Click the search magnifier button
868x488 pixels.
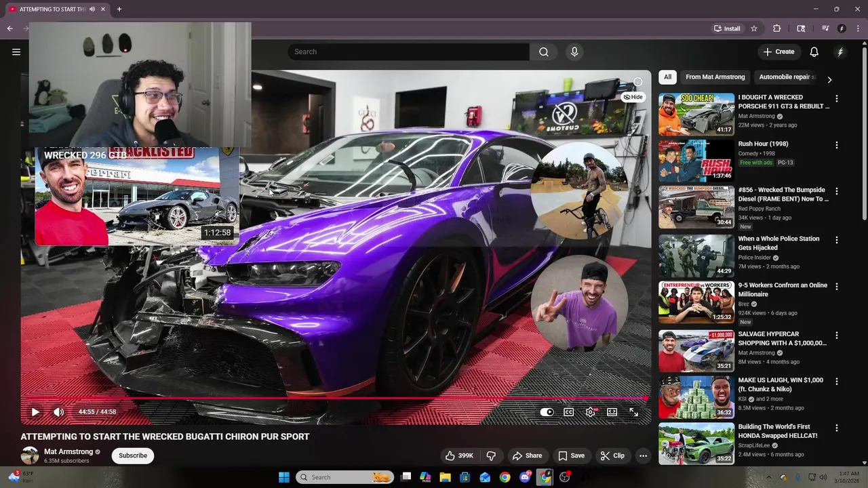[544, 52]
